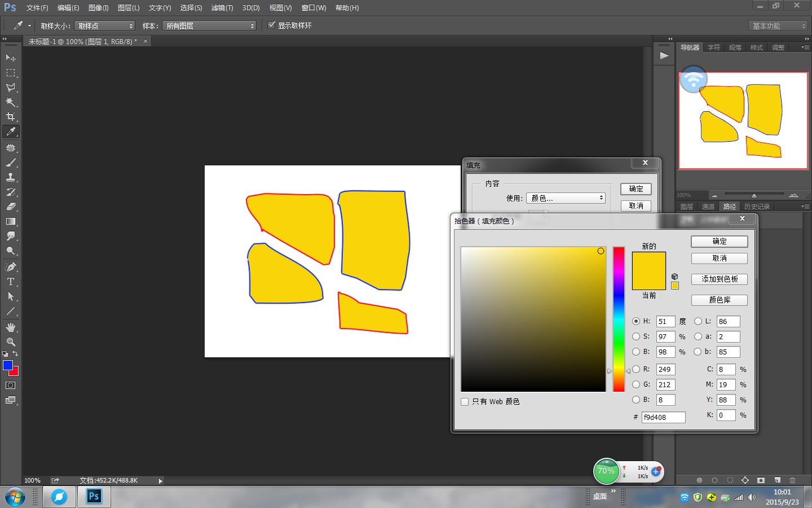The height and width of the screenshot is (508, 812).
Task: Open 颜色库 color libraries
Action: (x=719, y=300)
